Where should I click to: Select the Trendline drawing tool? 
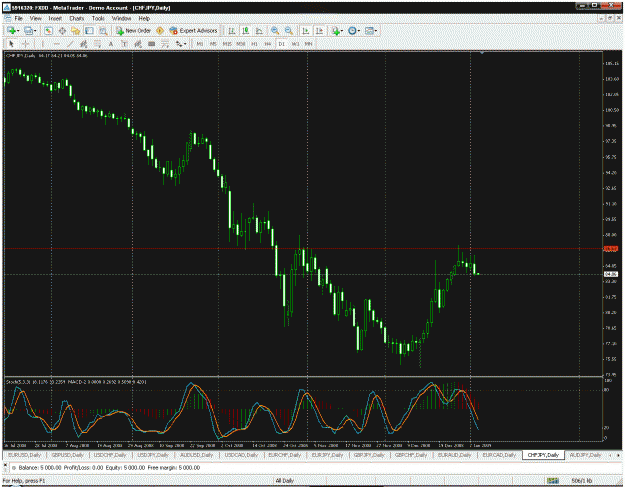click(x=70, y=44)
